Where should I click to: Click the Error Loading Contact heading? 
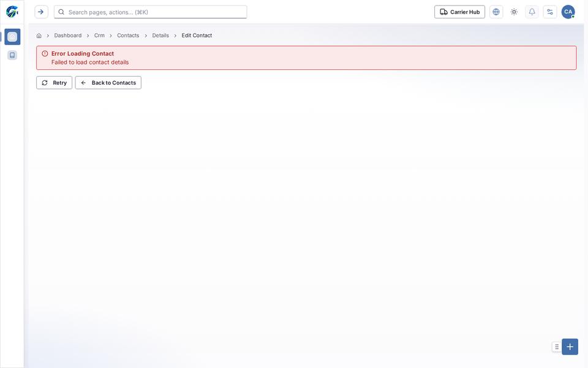pos(83,54)
